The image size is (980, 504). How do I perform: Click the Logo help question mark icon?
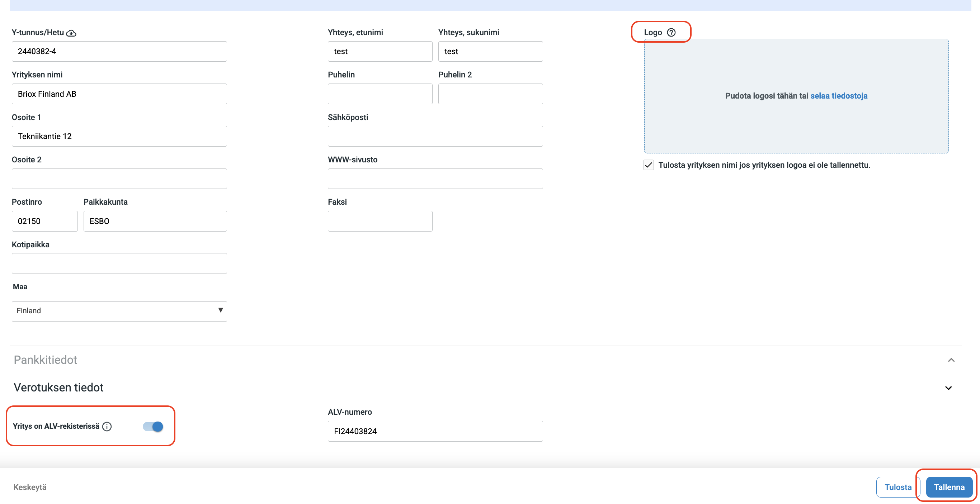(671, 32)
